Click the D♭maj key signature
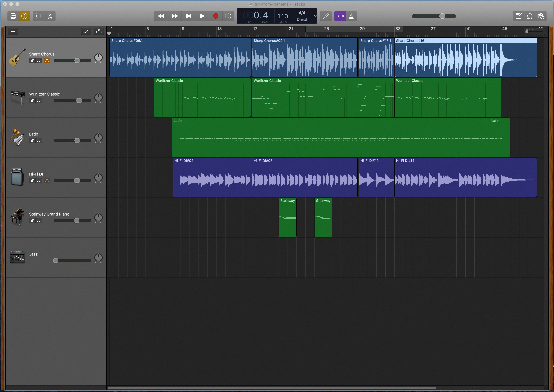554x392 pixels. click(x=302, y=19)
